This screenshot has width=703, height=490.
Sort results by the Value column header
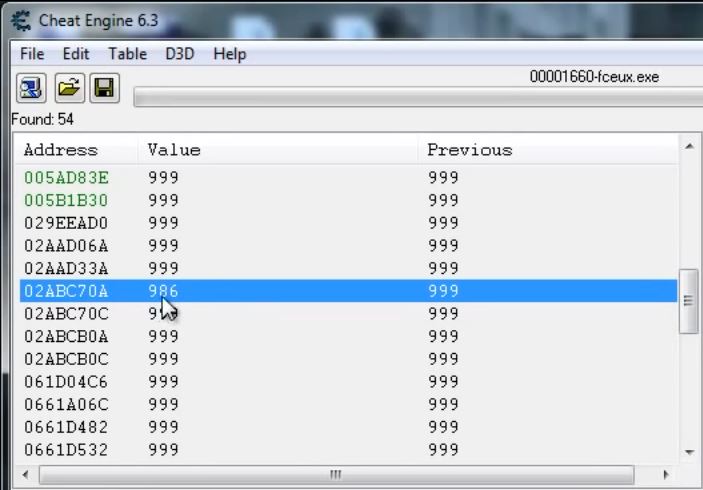tap(174, 150)
